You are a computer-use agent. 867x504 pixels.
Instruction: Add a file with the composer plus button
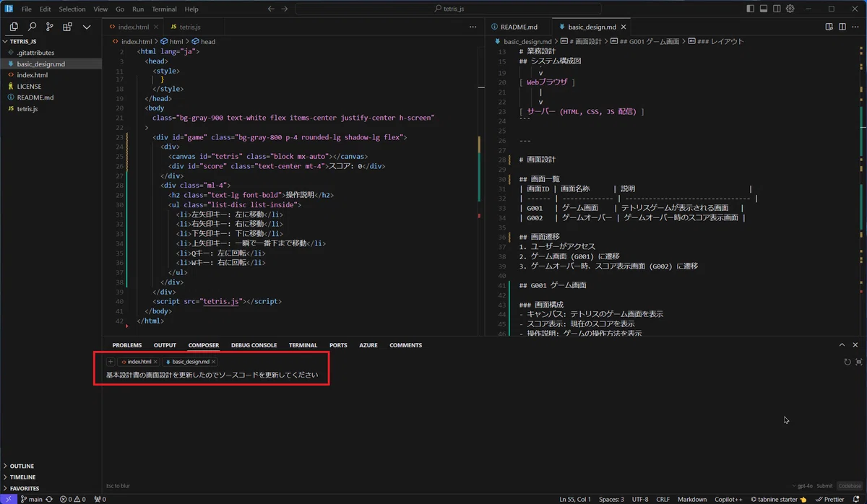[x=111, y=362]
